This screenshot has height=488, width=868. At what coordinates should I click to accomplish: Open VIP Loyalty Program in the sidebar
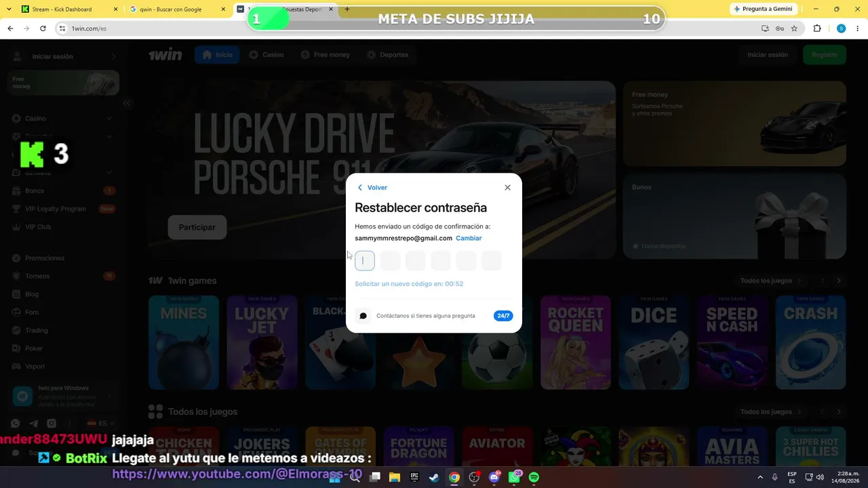[x=62, y=209]
